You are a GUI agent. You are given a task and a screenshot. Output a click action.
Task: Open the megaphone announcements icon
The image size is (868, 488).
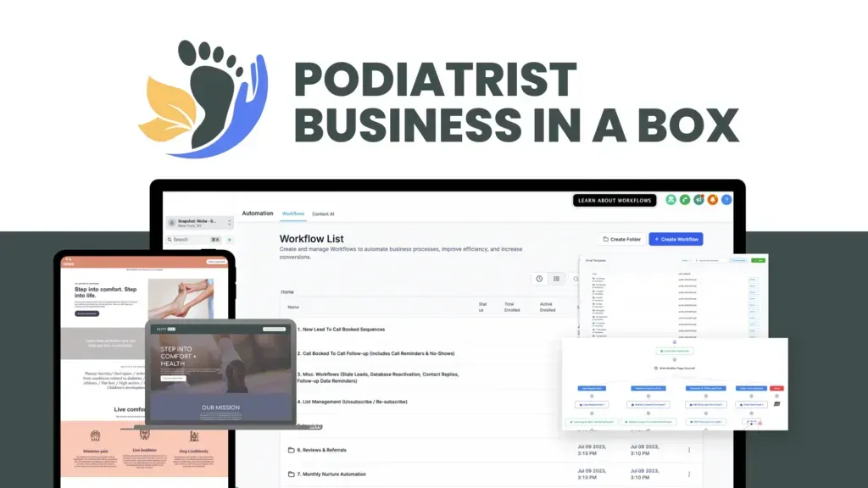coord(698,200)
